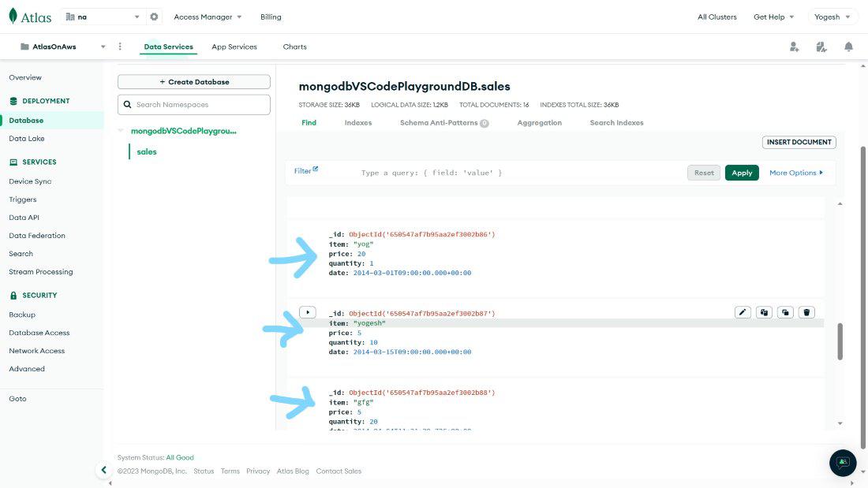Open the Get Help dropdown

tap(773, 17)
